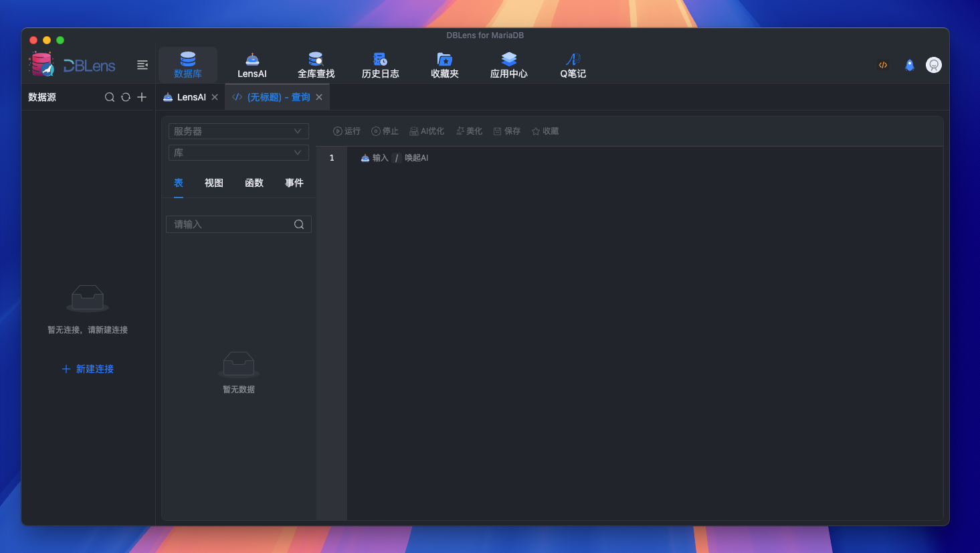Image resolution: width=980 pixels, height=553 pixels.
Task: Click line number 1 in the gutter
Action: (332, 158)
